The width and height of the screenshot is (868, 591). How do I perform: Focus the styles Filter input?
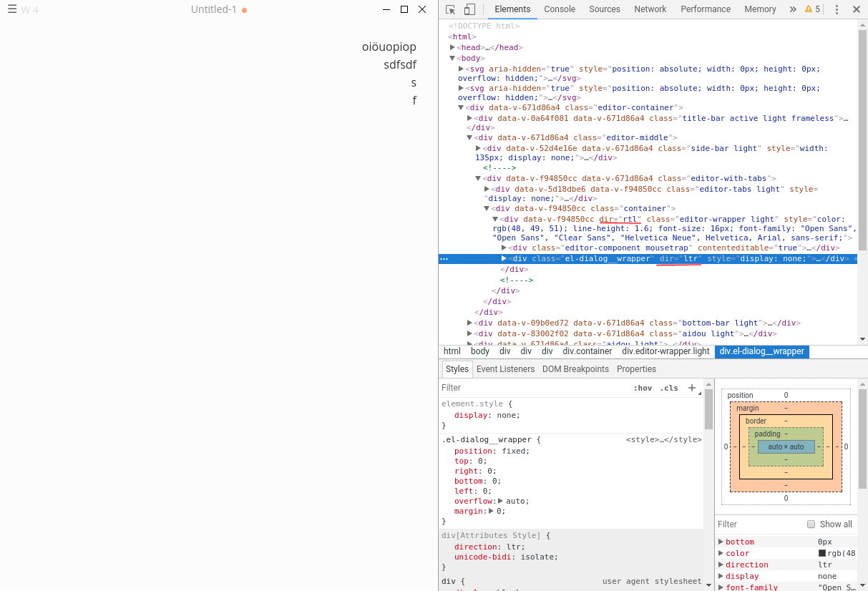(x=533, y=388)
